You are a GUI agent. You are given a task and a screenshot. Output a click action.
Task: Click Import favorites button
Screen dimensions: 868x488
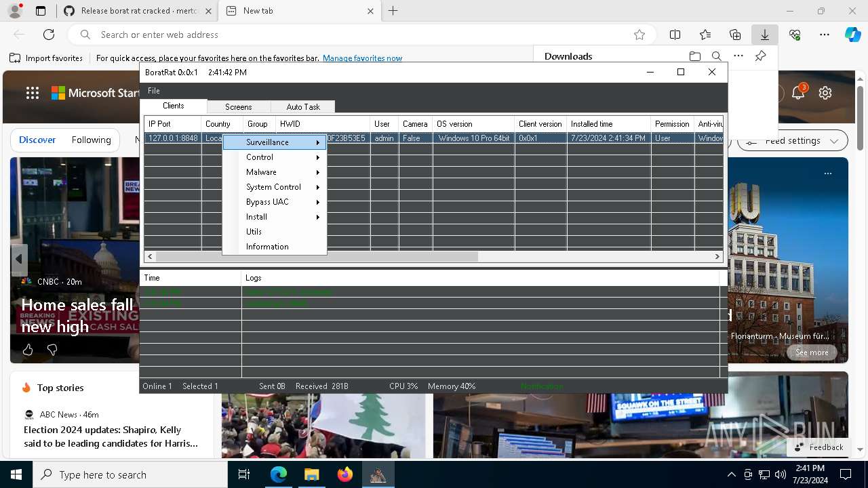[47, 58]
